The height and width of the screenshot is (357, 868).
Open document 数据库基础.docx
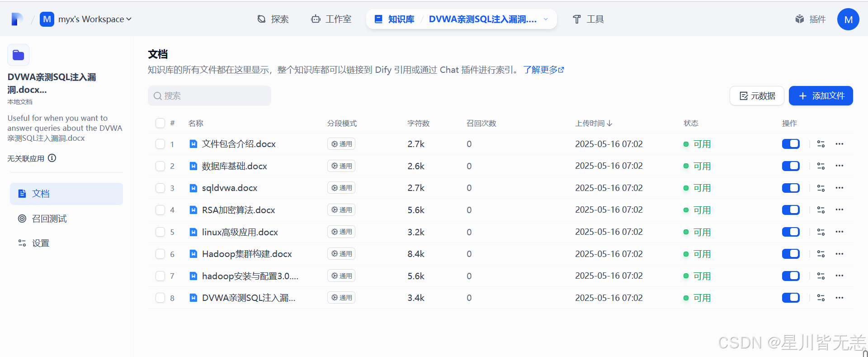pos(234,166)
